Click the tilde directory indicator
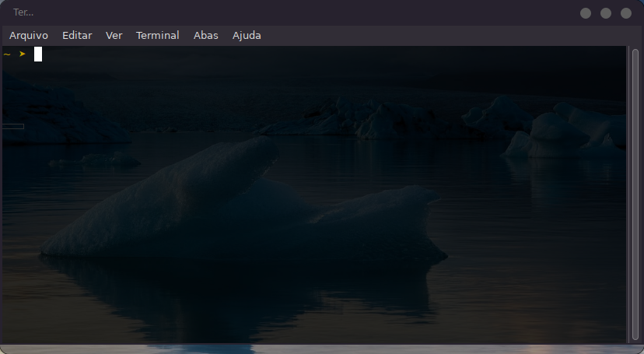 (7, 54)
